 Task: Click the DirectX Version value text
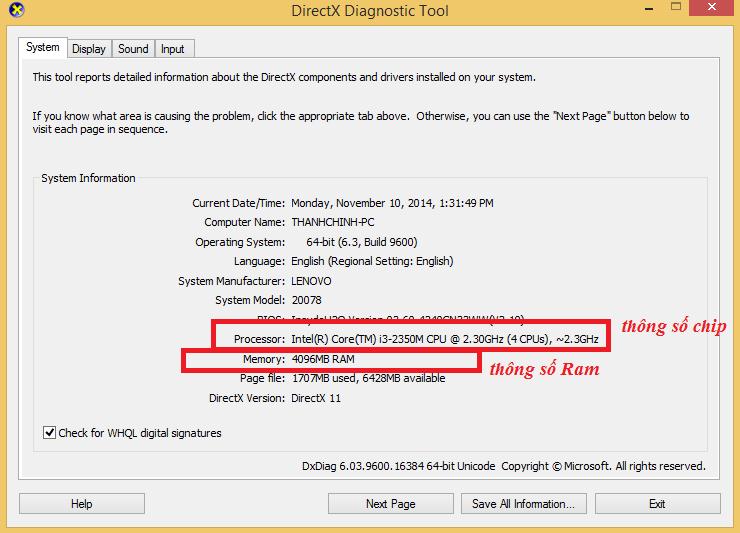coord(316,398)
